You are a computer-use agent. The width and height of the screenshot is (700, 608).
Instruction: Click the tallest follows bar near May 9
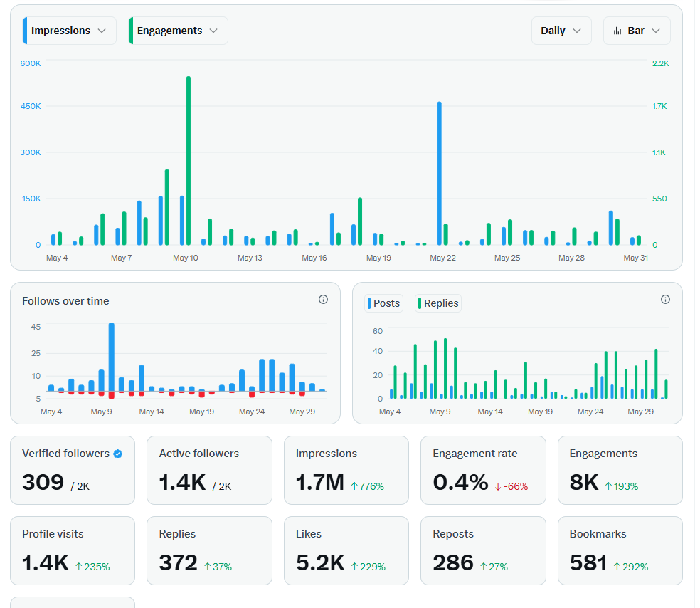pyautogui.click(x=112, y=357)
